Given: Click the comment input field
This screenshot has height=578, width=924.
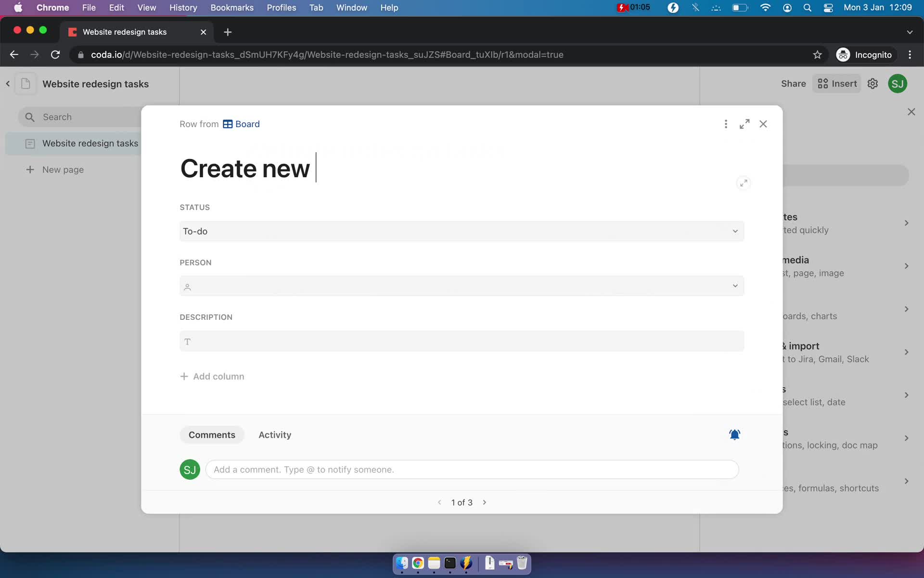Looking at the screenshot, I should pyautogui.click(x=472, y=470).
